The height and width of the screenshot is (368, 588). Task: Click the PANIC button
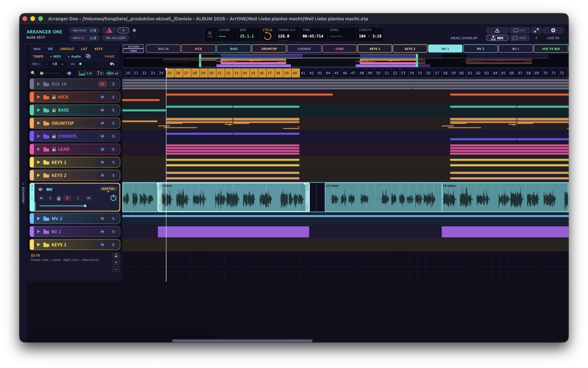[110, 57]
